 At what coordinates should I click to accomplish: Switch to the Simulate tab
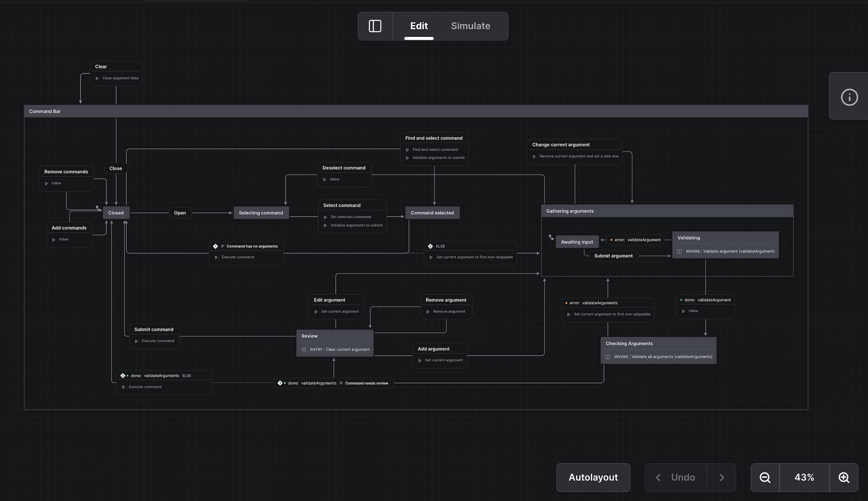[x=470, y=26]
